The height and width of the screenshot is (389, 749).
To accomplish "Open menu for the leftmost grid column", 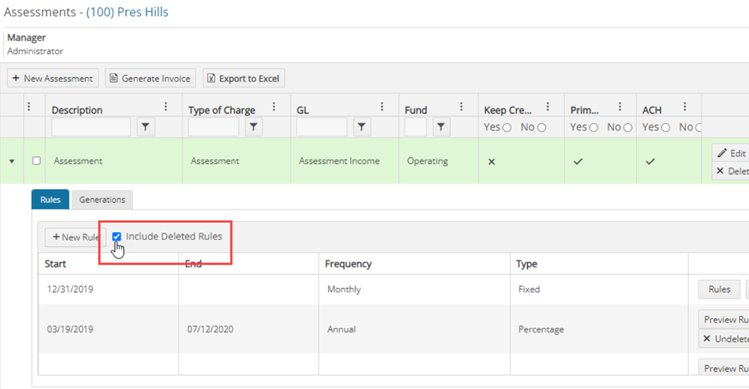I will point(29,107).
